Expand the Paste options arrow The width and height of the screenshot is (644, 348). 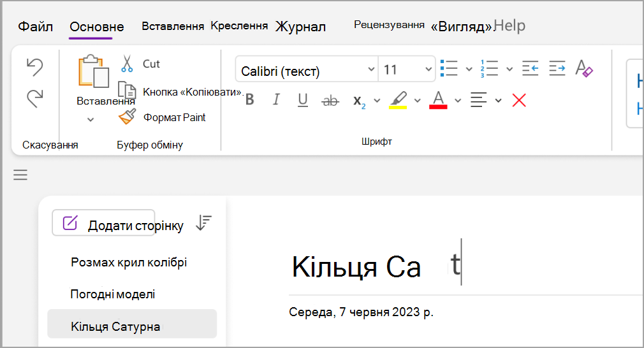pos(91,120)
